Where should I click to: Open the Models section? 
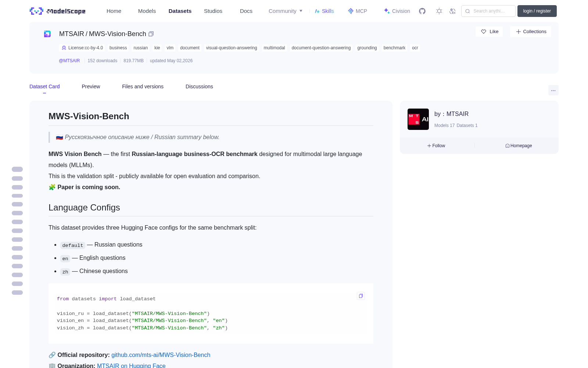click(147, 11)
